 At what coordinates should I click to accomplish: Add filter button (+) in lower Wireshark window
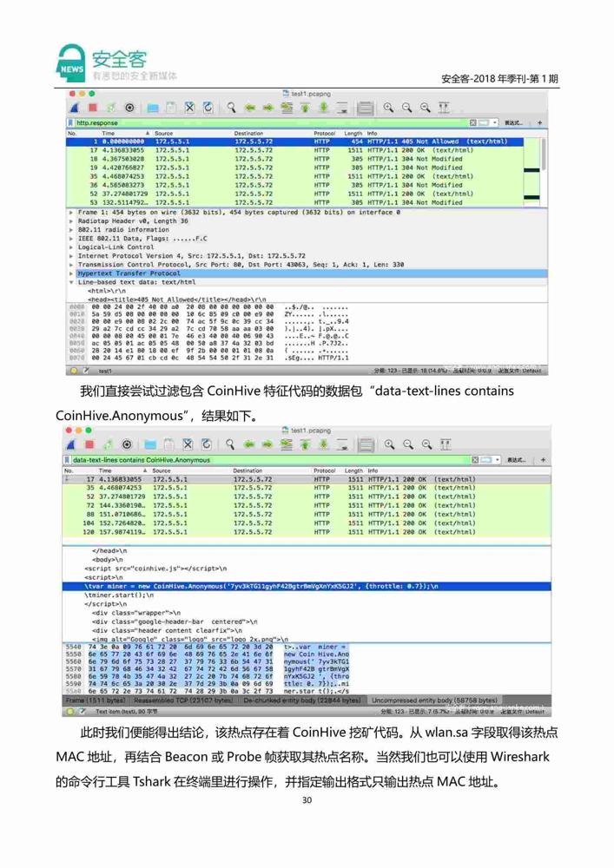[x=543, y=460]
